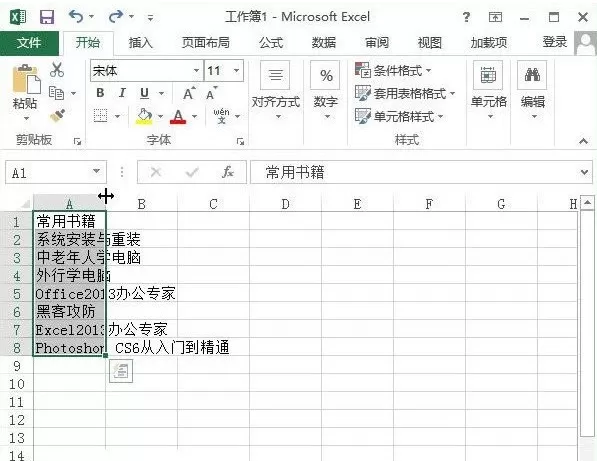Apply cell borders

point(101,116)
